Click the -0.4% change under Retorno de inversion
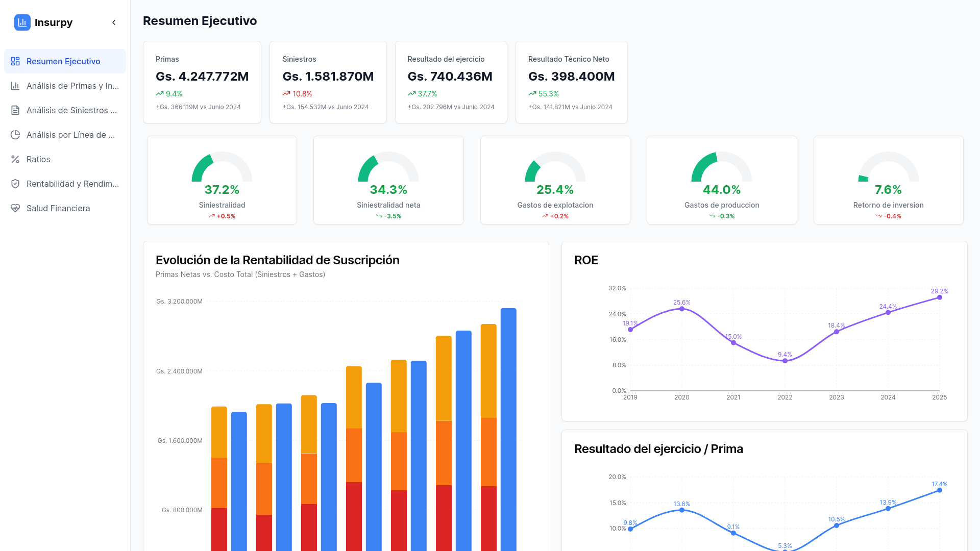 click(x=888, y=216)
